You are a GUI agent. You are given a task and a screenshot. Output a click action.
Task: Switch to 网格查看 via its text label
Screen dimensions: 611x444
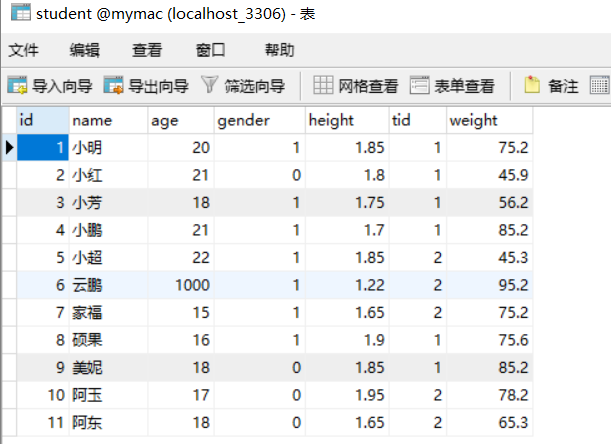[368, 86]
